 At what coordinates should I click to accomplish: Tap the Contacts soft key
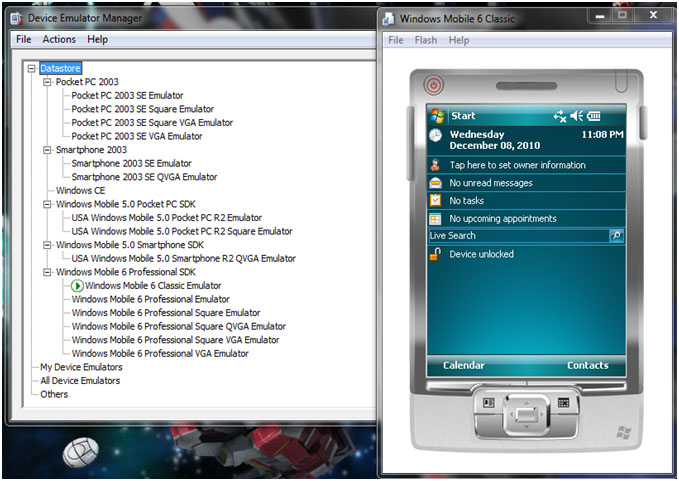(x=588, y=365)
